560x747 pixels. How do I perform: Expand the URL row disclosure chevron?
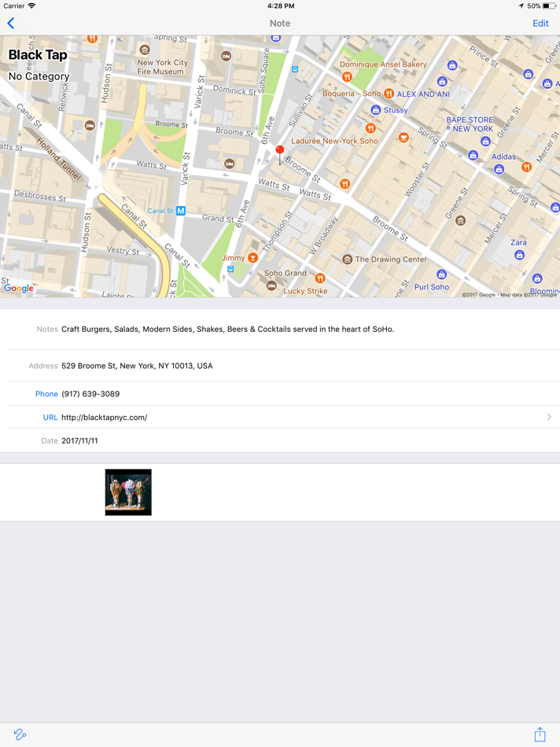(549, 417)
